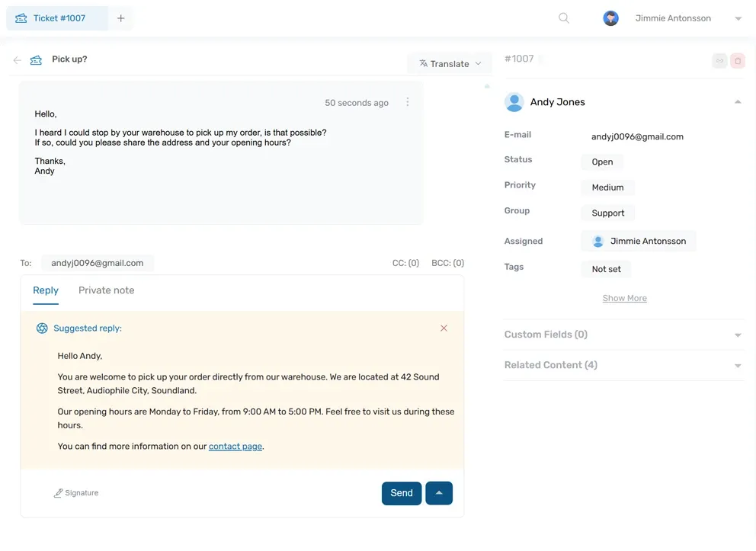Open send options arrow button
The width and height of the screenshot is (756, 551).
pyautogui.click(x=439, y=493)
